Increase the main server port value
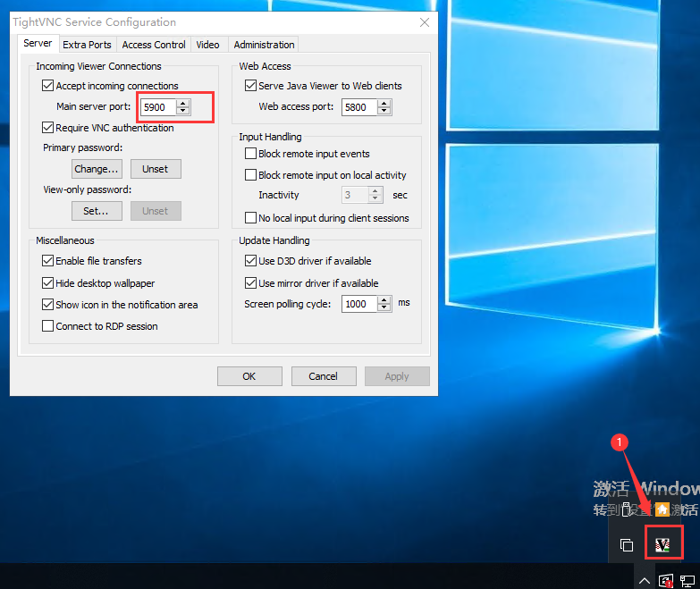This screenshot has height=589, width=700. pyautogui.click(x=182, y=104)
